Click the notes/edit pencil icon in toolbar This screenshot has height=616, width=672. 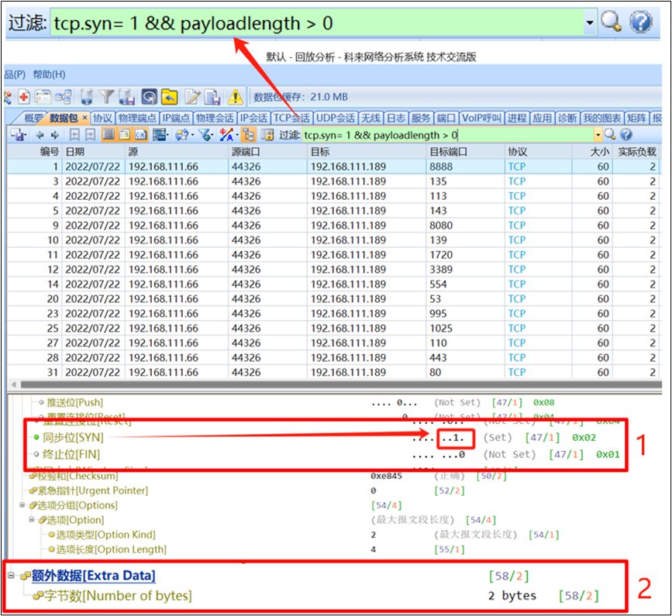(x=193, y=96)
